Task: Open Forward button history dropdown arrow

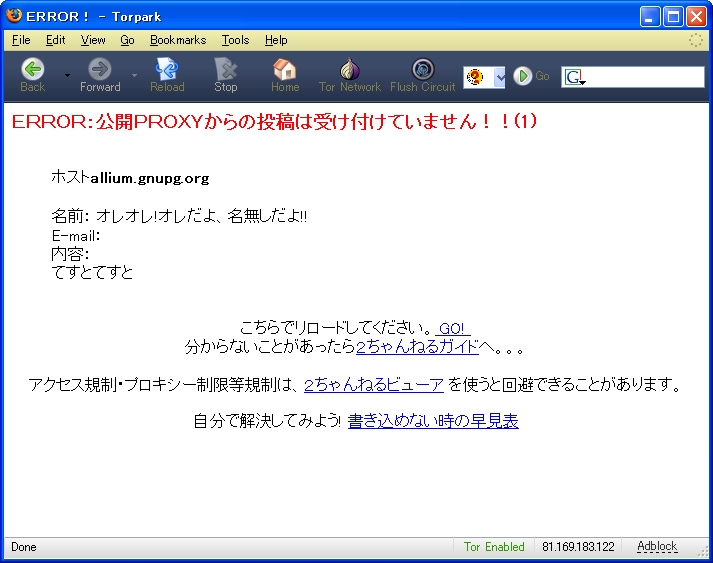Action: [x=135, y=75]
